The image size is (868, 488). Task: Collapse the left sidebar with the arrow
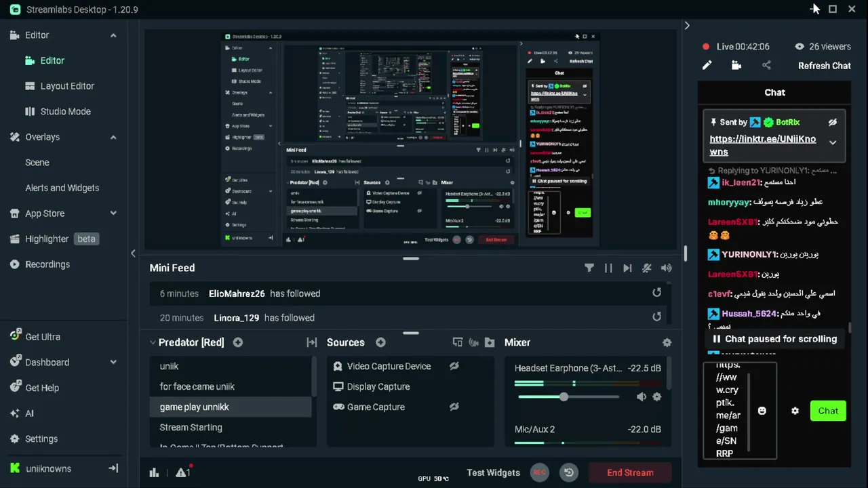133,253
